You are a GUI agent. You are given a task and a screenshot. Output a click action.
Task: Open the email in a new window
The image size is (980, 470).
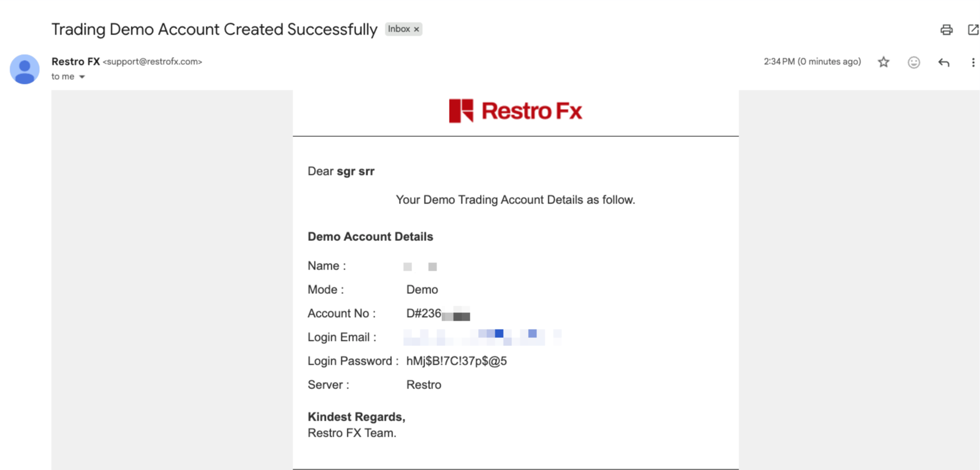pyautogui.click(x=973, y=30)
